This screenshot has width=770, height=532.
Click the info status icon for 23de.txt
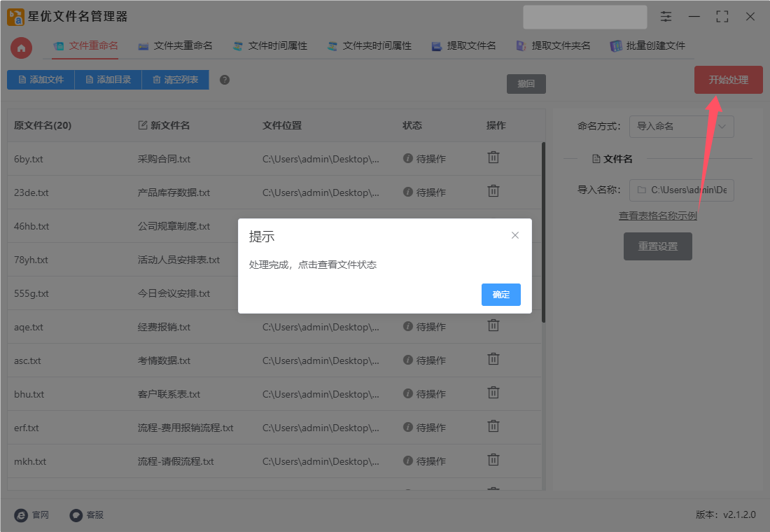coord(407,192)
